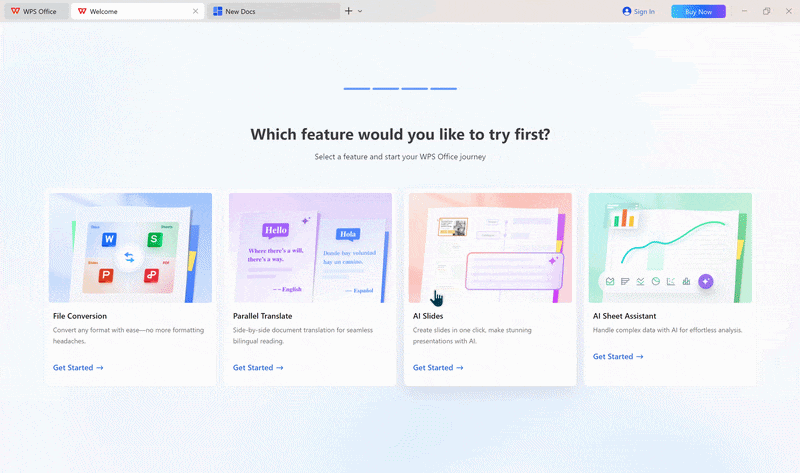Click the Sign In link
The height and width of the screenshot is (473, 800).
pos(644,12)
